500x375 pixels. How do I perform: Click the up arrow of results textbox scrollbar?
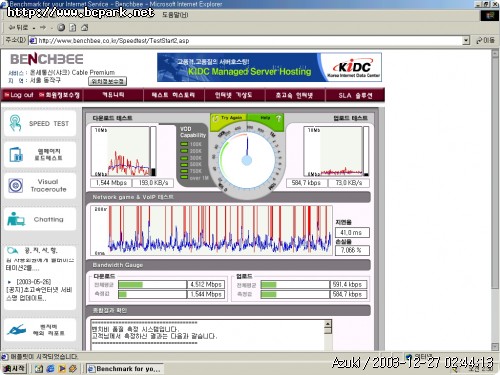pos(328,323)
